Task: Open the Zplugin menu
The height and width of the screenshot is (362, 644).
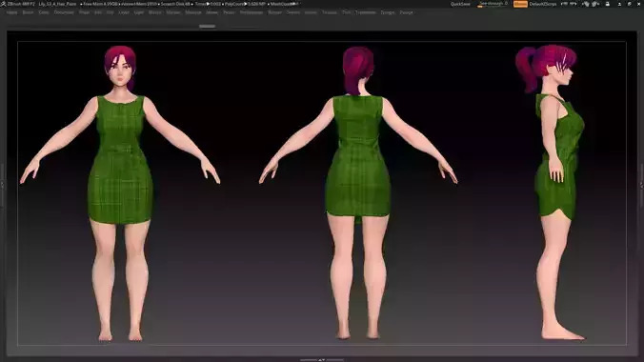Action: 388,12
